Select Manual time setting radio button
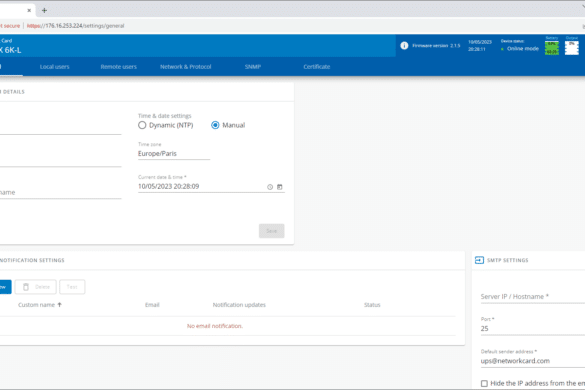This screenshot has width=585, height=390. point(215,125)
